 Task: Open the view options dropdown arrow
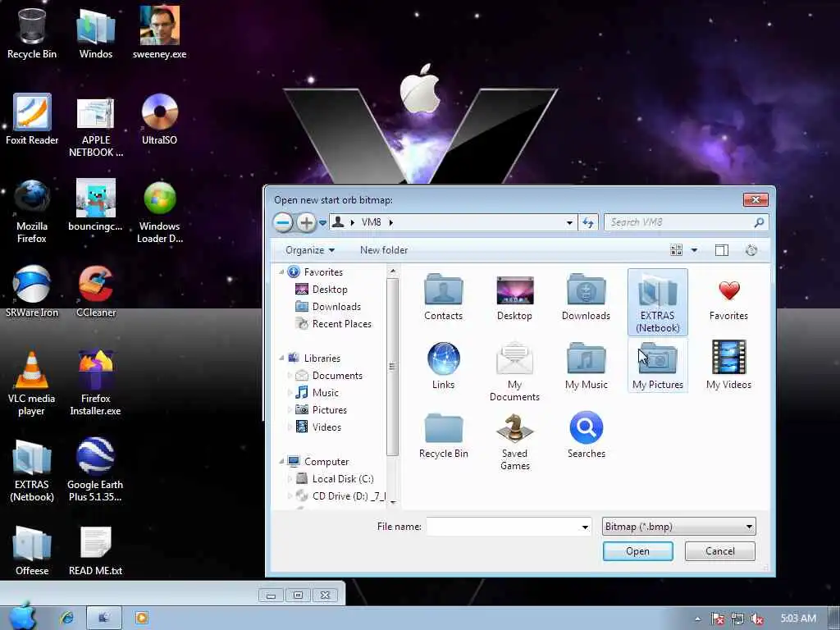694,250
